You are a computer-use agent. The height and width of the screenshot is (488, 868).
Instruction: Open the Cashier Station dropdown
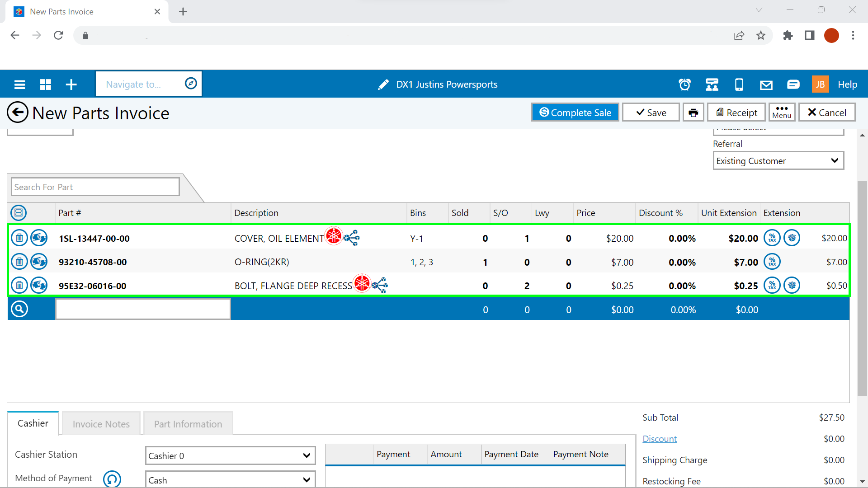click(230, 455)
